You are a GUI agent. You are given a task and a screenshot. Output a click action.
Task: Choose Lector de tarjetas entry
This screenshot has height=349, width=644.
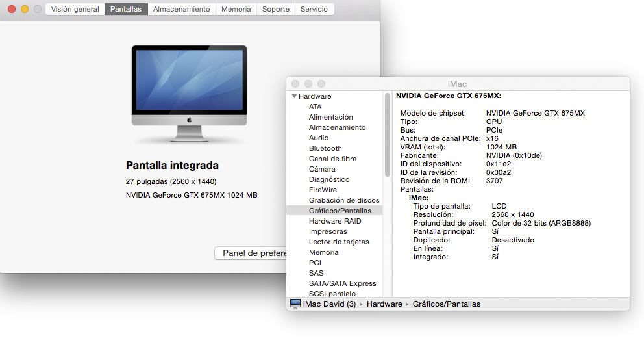click(339, 242)
